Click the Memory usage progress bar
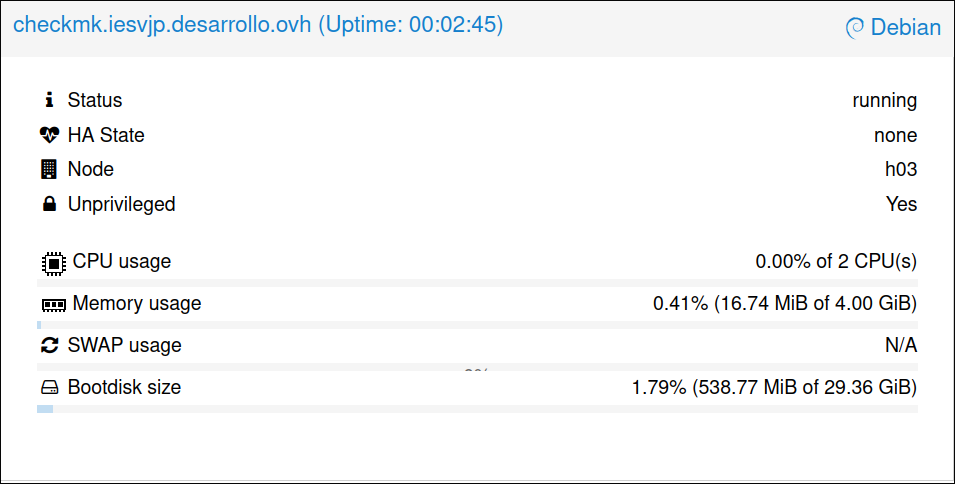This screenshot has width=955, height=484. tap(477, 325)
